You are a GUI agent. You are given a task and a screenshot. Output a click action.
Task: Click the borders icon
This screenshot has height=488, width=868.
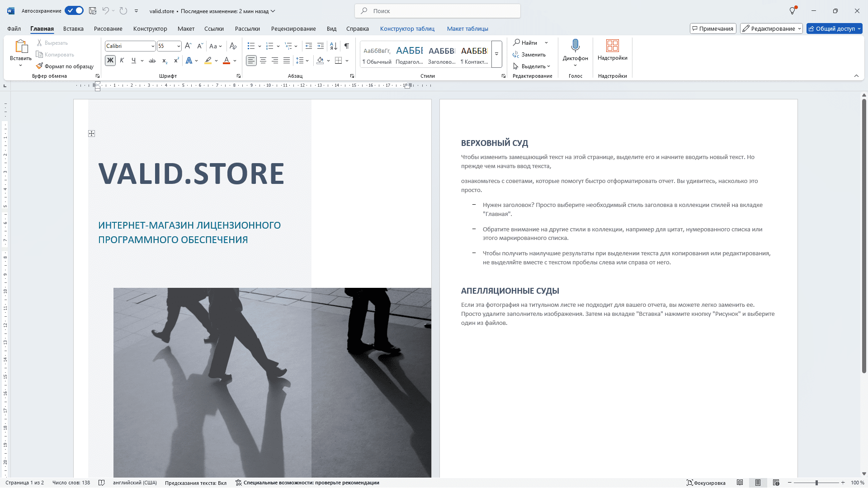click(338, 61)
